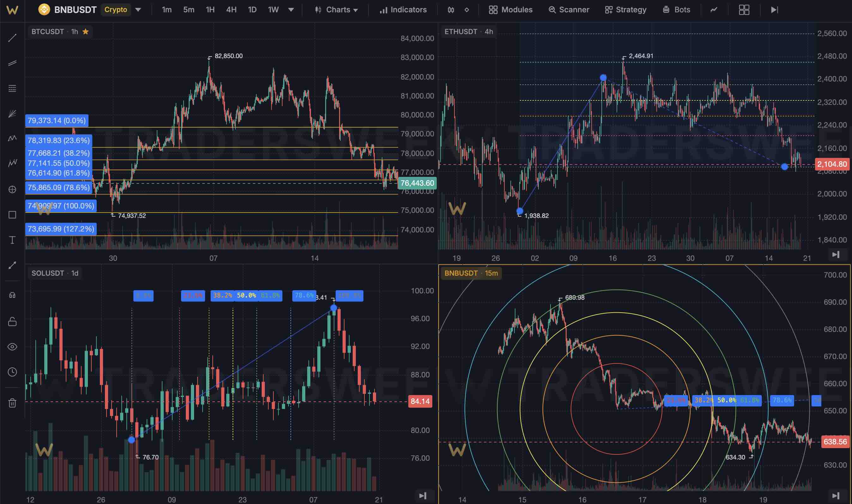
Task: Open the Indicators panel
Action: [403, 10]
